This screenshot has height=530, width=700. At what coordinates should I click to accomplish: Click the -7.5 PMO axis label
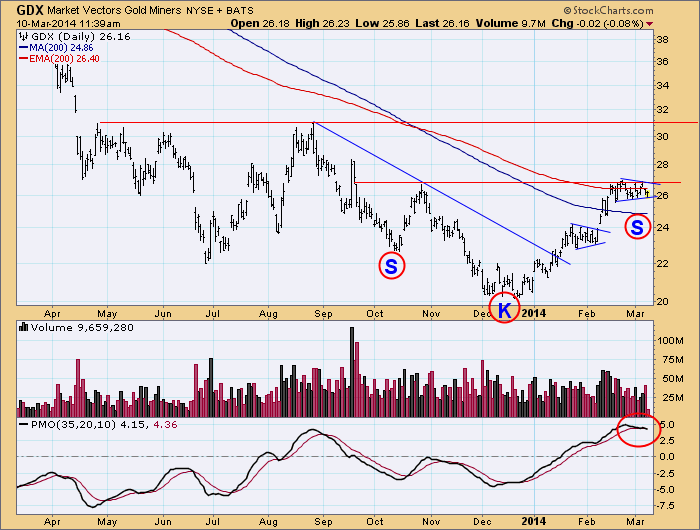coord(665,506)
